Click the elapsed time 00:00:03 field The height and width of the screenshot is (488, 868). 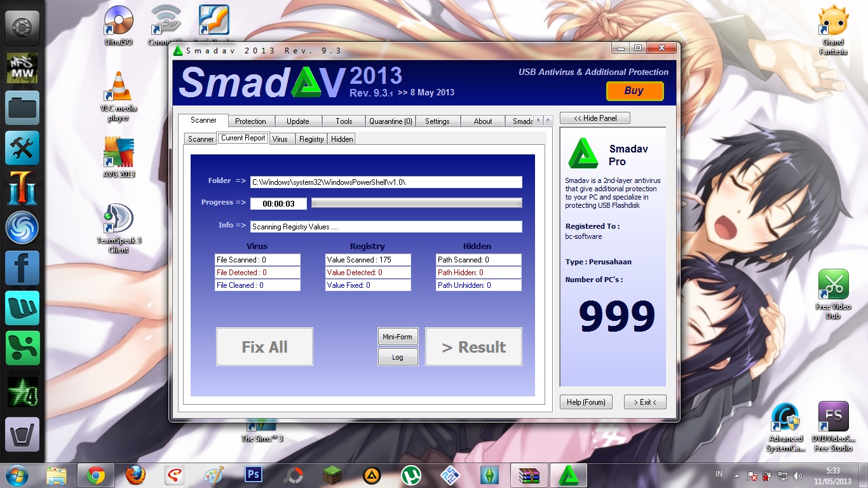pyautogui.click(x=278, y=204)
